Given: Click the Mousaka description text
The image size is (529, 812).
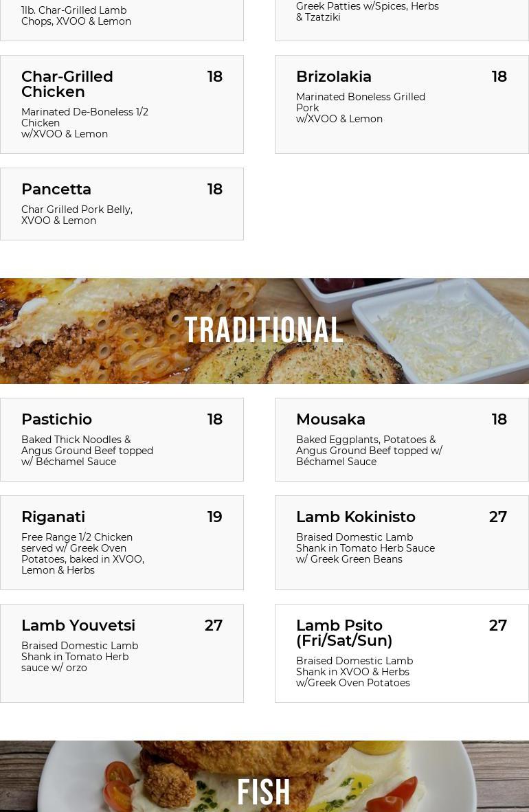Looking at the screenshot, I should pos(369,451).
